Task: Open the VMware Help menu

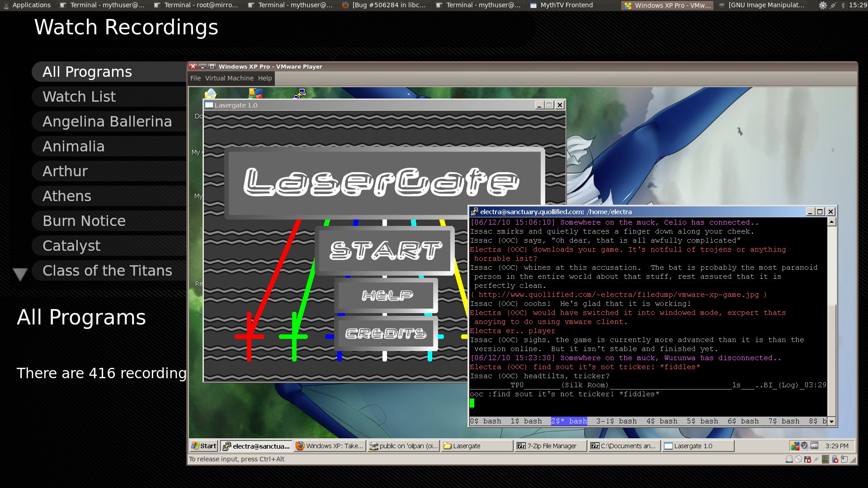Action: tap(265, 78)
